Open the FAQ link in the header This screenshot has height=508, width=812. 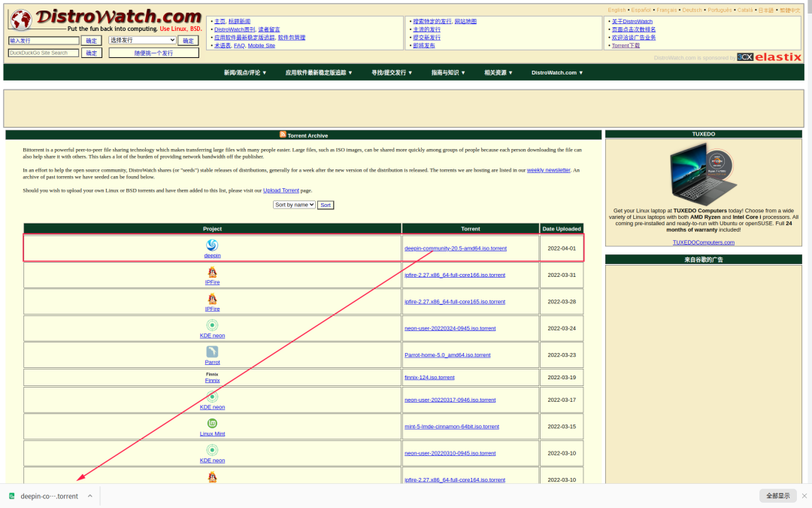tap(239, 46)
